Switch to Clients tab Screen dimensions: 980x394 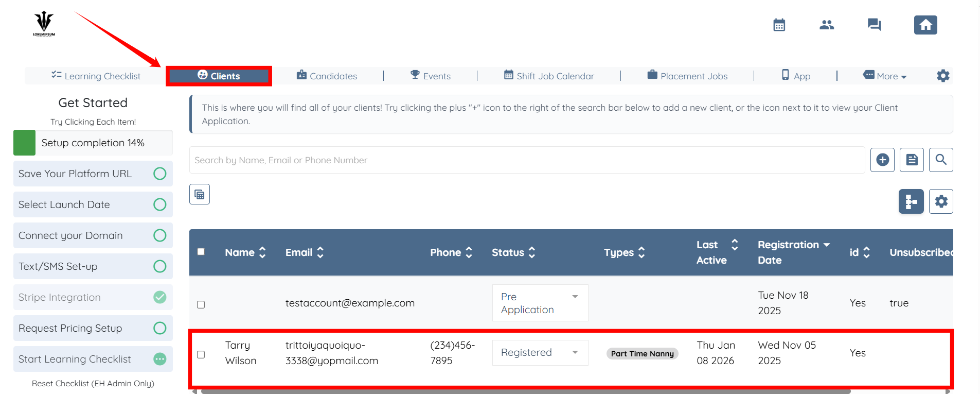point(219,76)
